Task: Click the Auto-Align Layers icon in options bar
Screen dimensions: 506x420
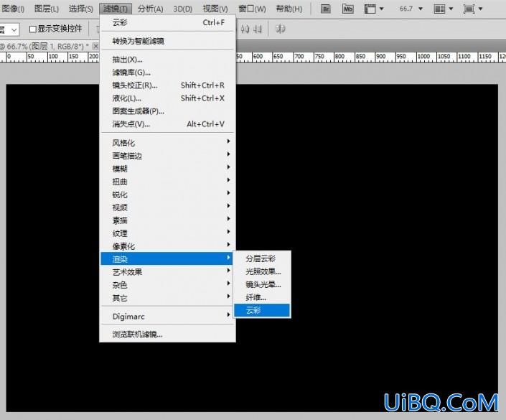Action: click(x=280, y=29)
